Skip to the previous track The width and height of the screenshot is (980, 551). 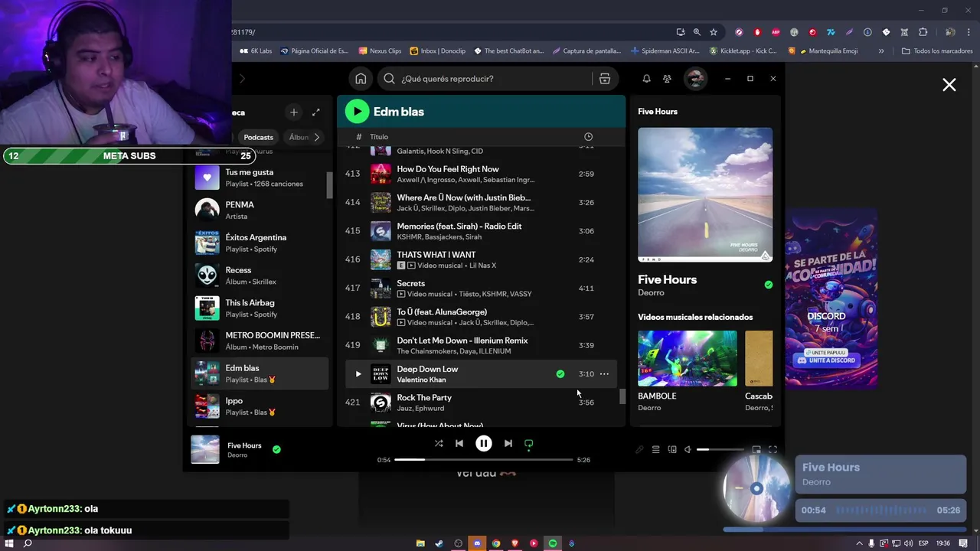pos(459,444)
